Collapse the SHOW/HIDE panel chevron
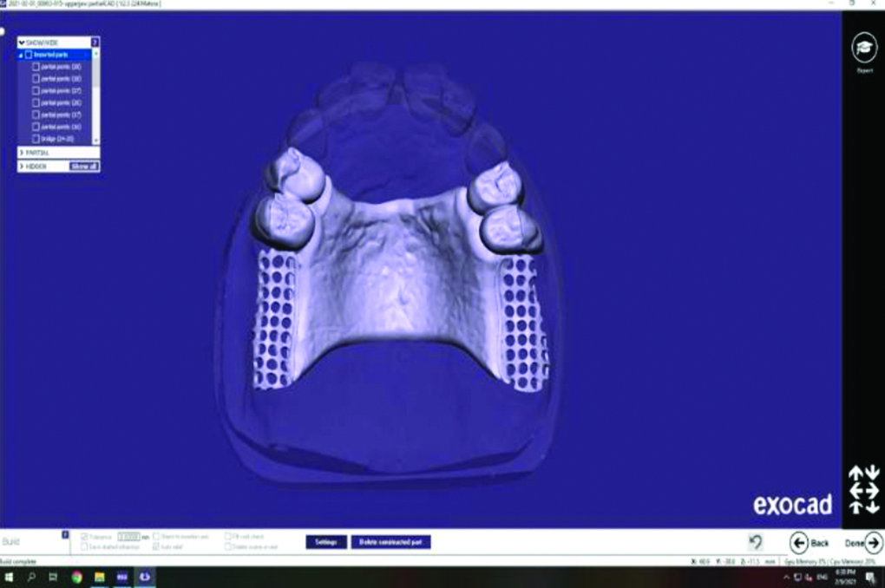This screenshot has width=885, height=588. point(22,42)
